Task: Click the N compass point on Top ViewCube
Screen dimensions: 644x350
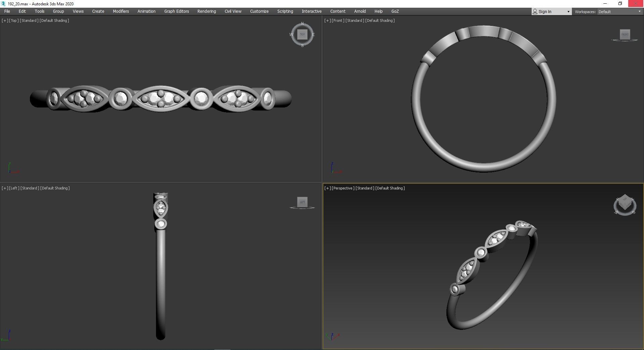Action: pyautogui.click(x=302, y=24)
